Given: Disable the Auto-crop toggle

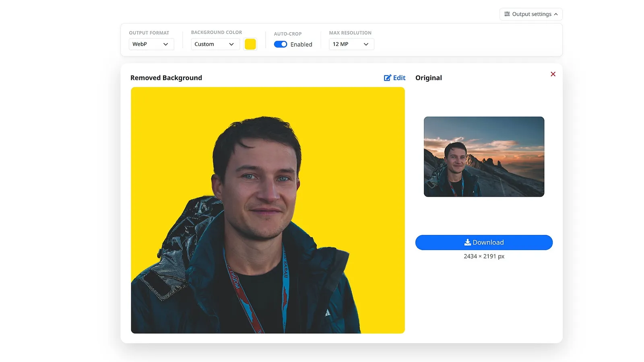Looking at the screenshot, I should pyautogui.click(x=281, y=44).
